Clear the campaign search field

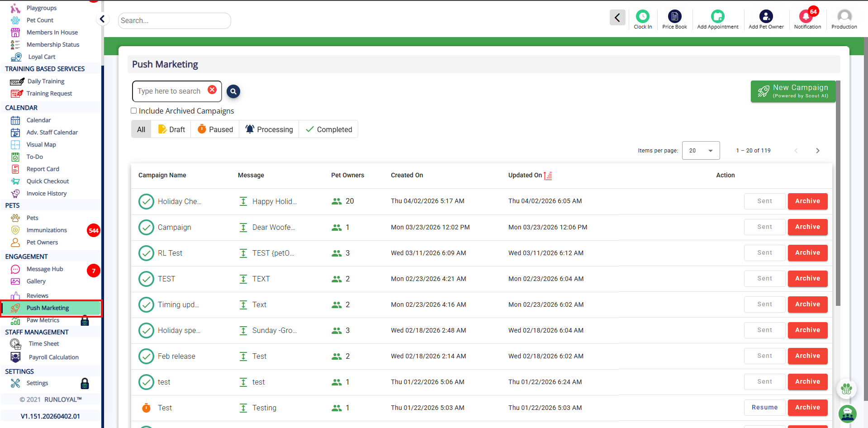tap(212, 90)
